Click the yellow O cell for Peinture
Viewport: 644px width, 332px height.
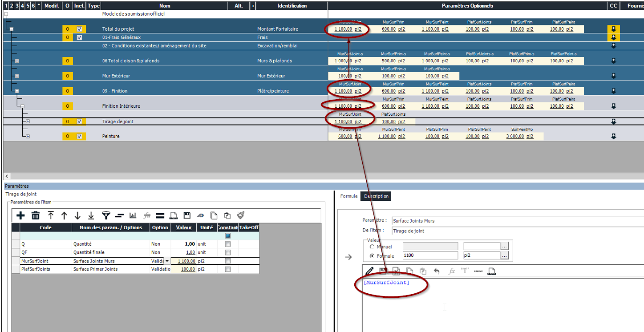tap(67, 137)
